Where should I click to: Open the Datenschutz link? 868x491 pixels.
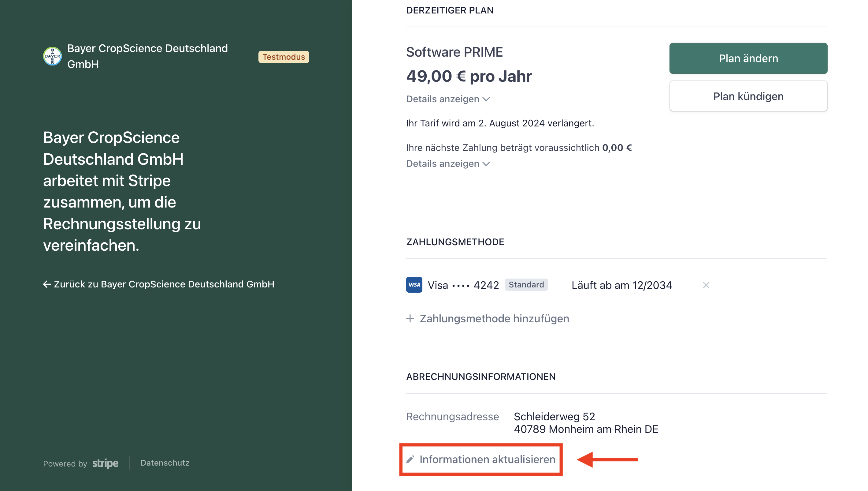tap(165, 463)
